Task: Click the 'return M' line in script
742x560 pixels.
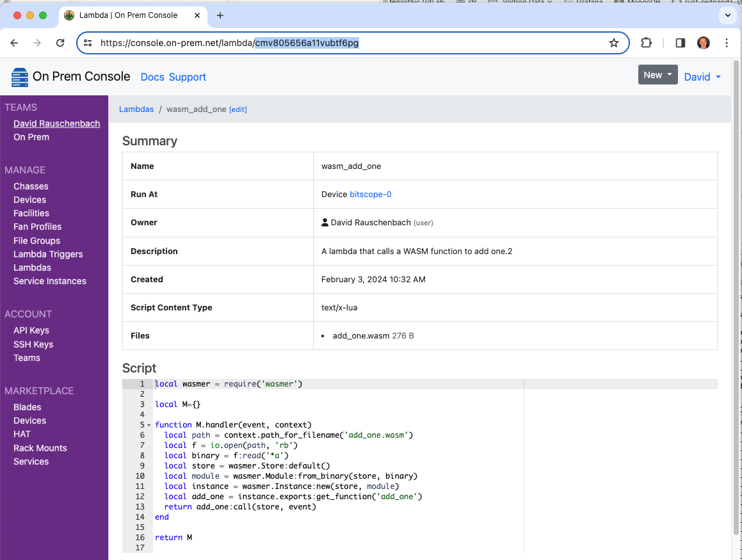Action: 173,538
